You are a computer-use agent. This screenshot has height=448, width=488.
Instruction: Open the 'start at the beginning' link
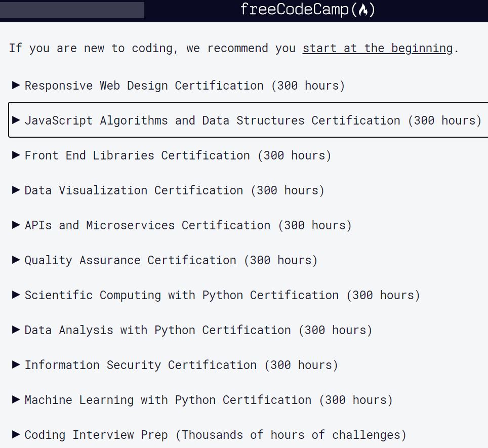pyautogui.click(x=378, y=48)
